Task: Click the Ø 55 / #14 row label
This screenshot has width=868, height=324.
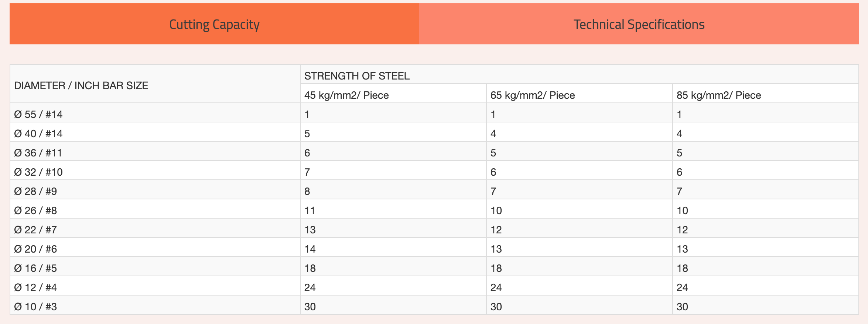Action: pyautogui.click(x=38, y=114)
